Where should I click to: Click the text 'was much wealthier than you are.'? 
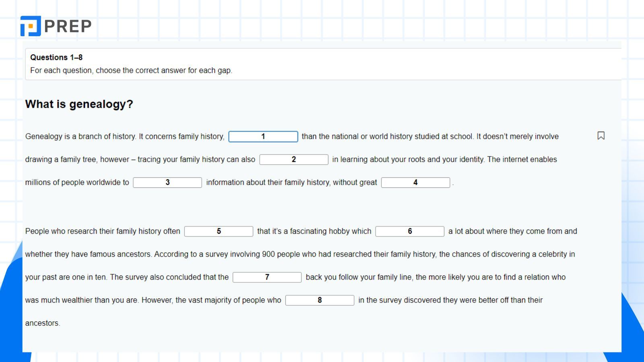click(x=82, y=300)
